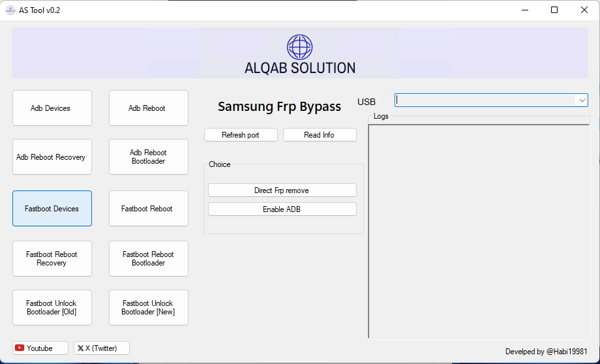Click the Refresh port button
Image resolution: width=600 pixels, height=364 pixels.
click(241, 135)
